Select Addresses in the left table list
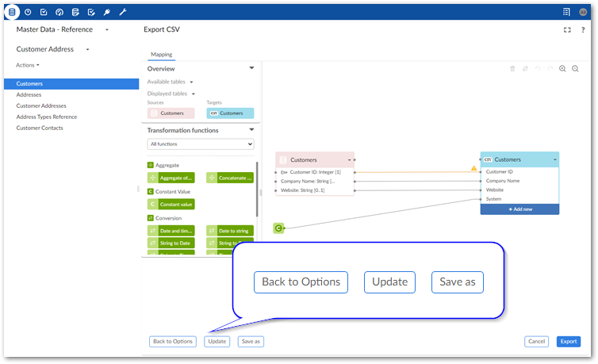 (29, 95)
